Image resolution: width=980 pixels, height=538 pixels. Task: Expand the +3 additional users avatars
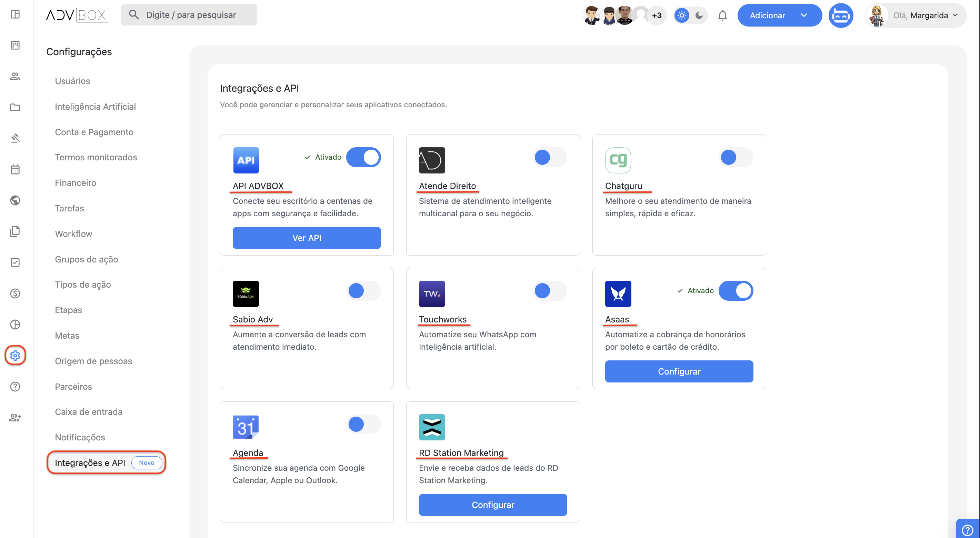[657, 15]
